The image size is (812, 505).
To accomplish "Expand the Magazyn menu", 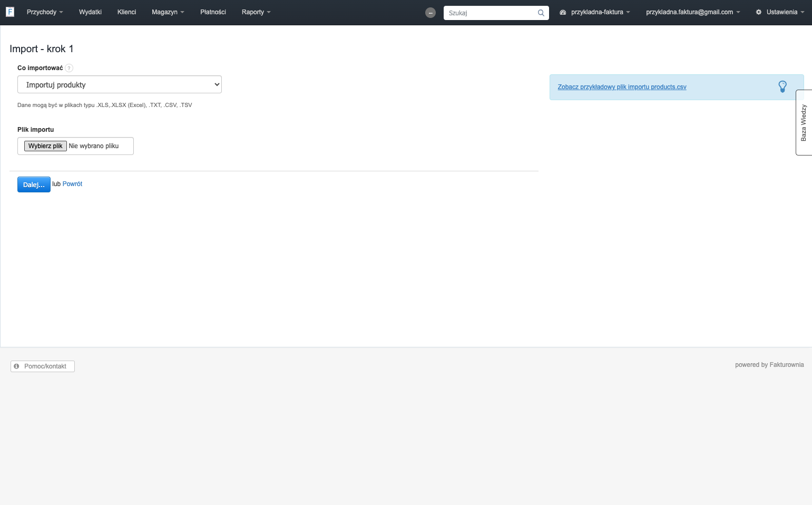I will point(168,12).
